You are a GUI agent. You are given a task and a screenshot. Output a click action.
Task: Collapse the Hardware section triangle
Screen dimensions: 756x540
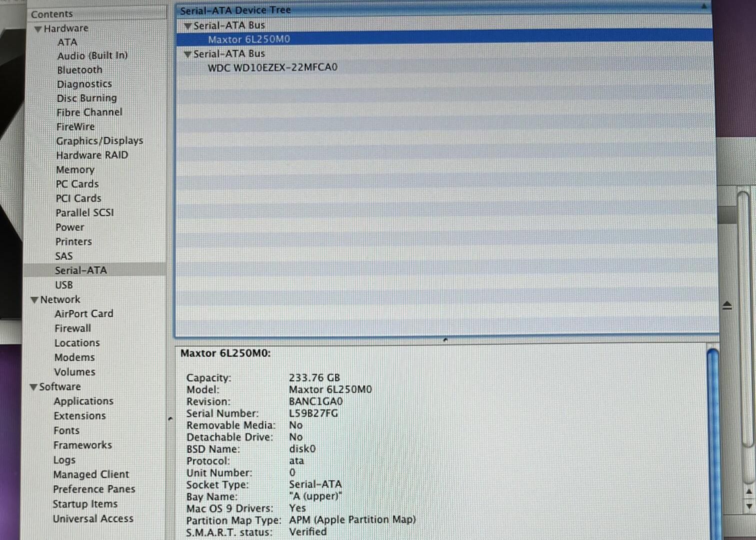pos(38,29)
